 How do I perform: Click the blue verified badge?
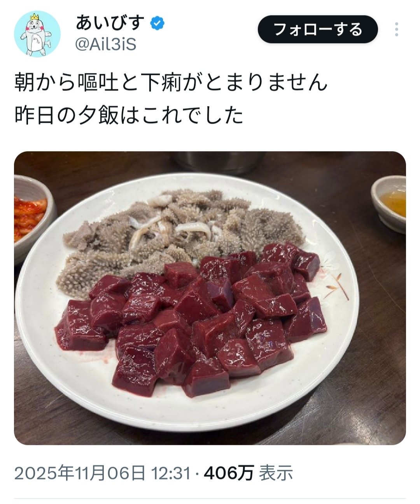[x=157, y=24]
